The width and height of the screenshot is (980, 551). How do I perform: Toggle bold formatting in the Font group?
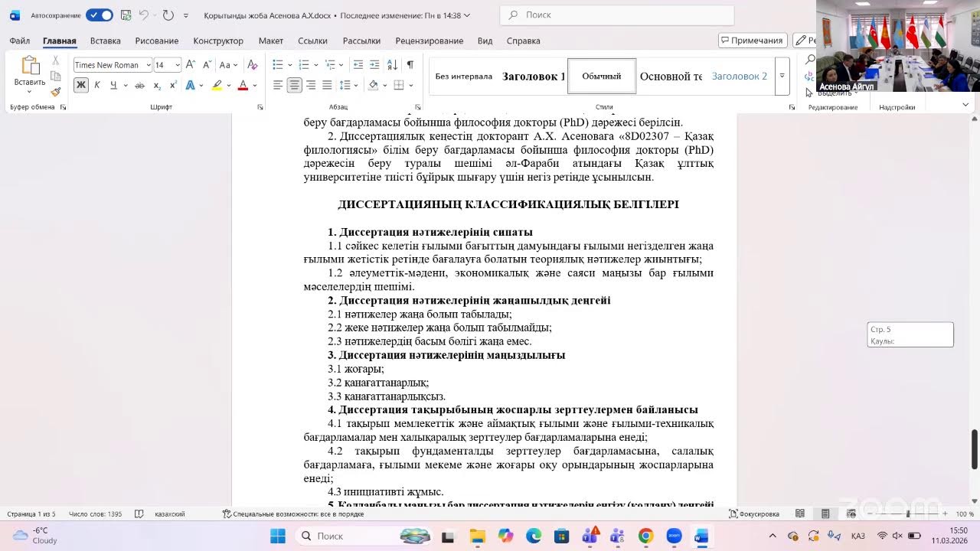tap(80, 85)
